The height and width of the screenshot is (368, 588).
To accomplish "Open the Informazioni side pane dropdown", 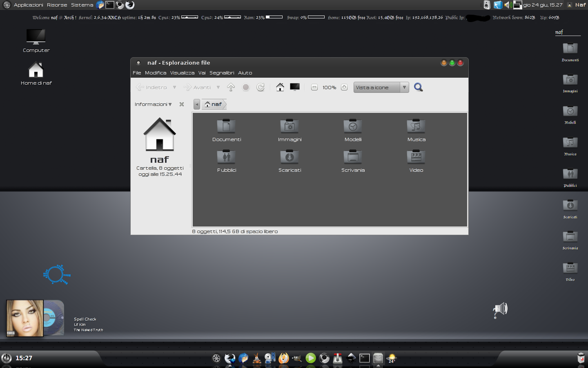I will click(153, 104).
